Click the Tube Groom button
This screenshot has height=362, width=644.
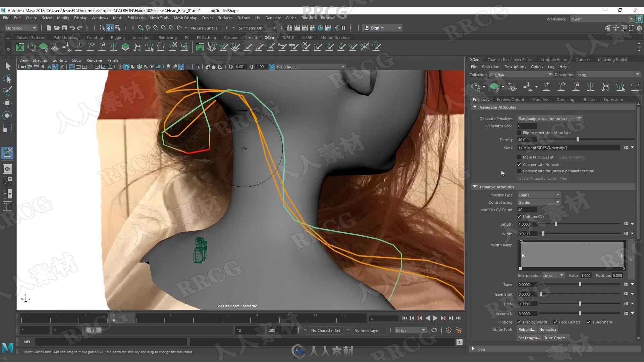click(x=556, y=337)
